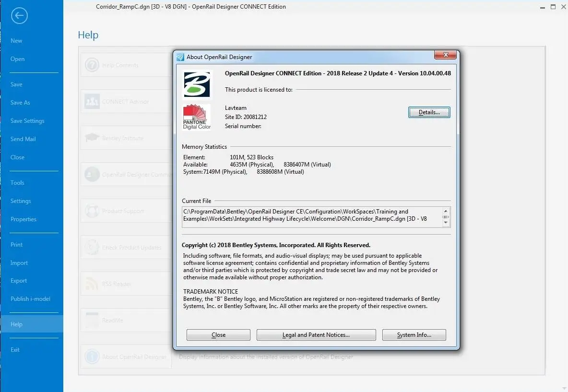Select Save Settings in the sidebar
568x392 pixels.
coord(27,120)
